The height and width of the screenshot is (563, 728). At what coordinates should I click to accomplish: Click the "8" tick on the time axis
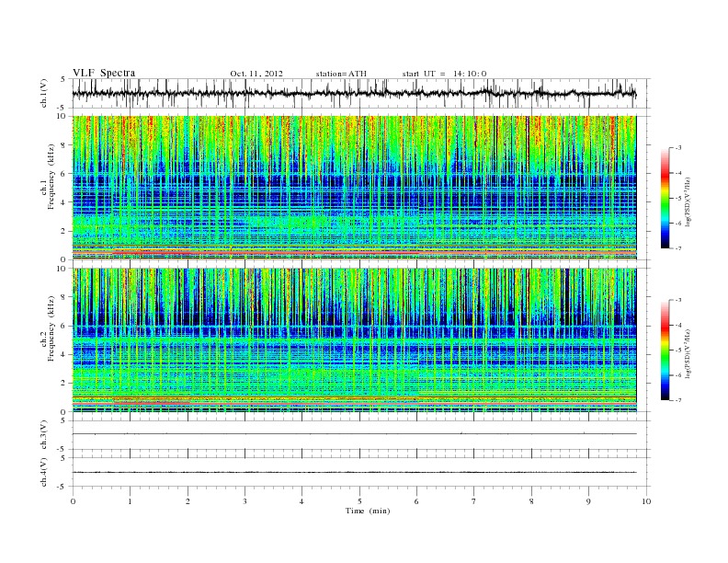tap(531, 501)
